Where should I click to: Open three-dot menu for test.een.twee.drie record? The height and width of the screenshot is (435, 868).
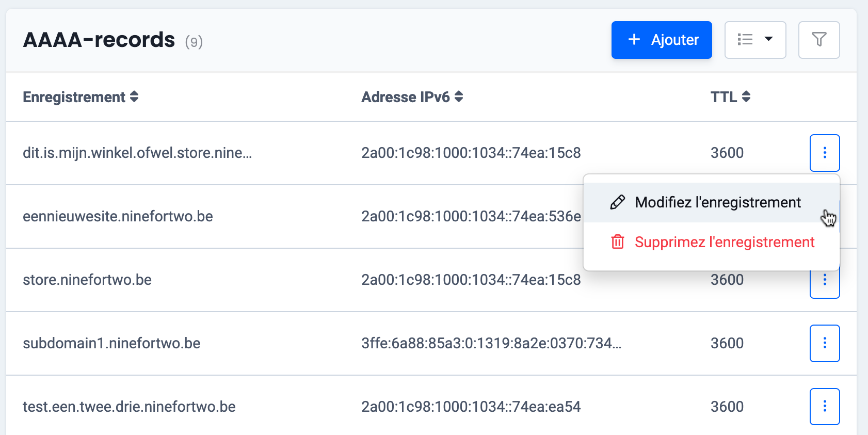tap(825, 407)
